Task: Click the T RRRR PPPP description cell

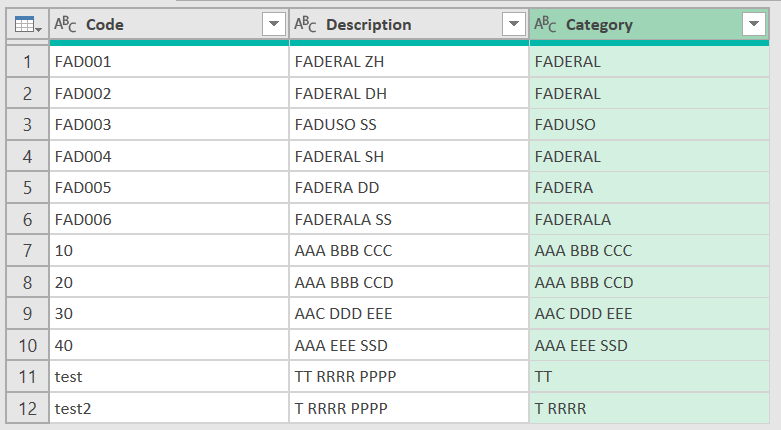Action: click(409, 409)
